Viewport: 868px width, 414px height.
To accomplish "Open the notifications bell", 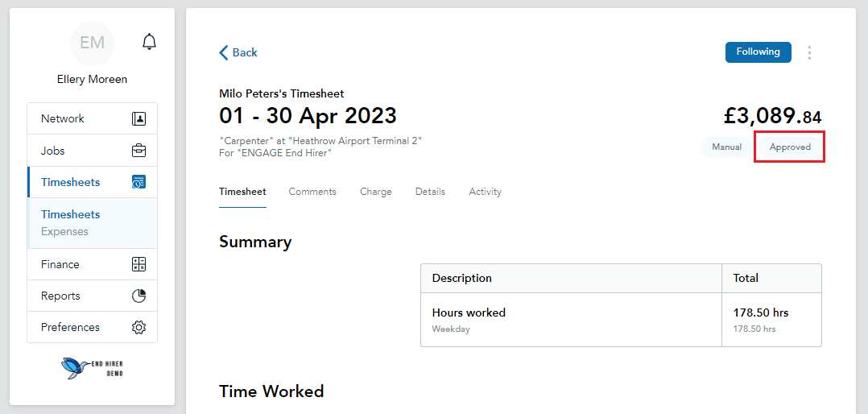I will [x=149, y=42].
